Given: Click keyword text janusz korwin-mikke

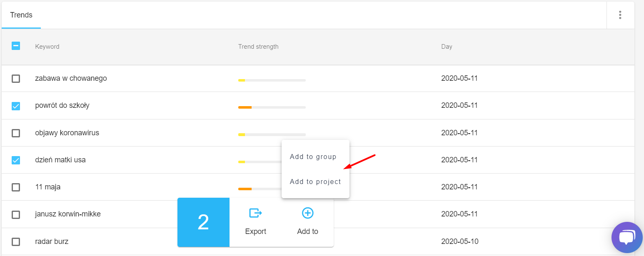Looking at the screenshot, I should click(68, 214).
